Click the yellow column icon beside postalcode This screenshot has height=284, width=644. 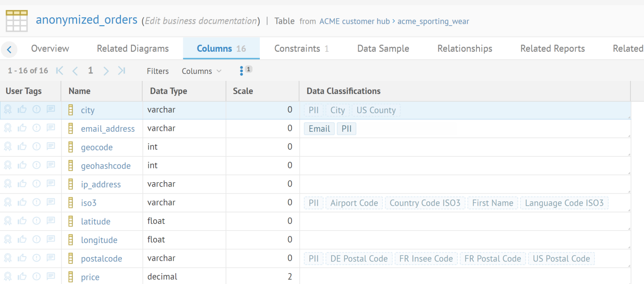tap(70, 258)
